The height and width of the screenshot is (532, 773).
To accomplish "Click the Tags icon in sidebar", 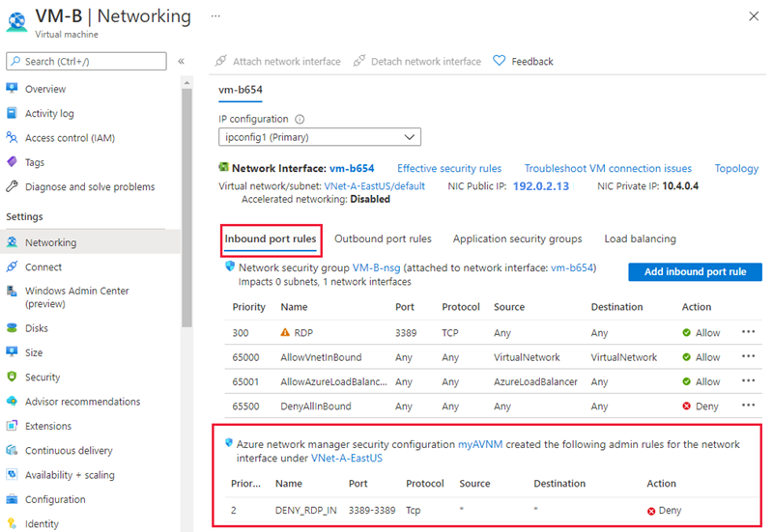I will click(12, 162).
